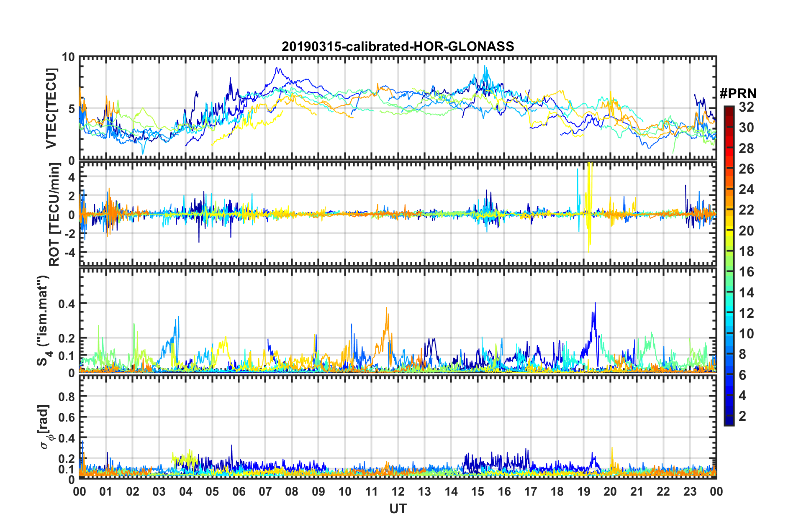Click inside the ROT plot panel
Image resolution: width=796 pixels, height=532 pixels.
(x=398, y=214)
